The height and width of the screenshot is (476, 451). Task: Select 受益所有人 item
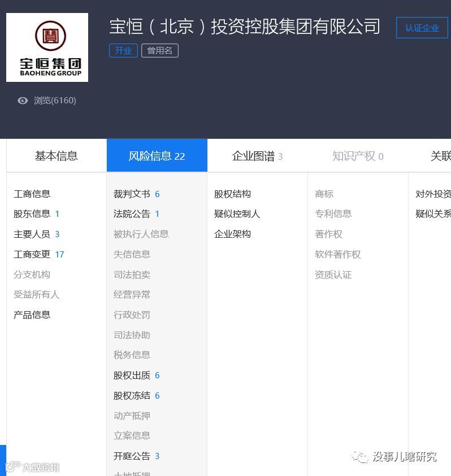(x=37, y=294)
